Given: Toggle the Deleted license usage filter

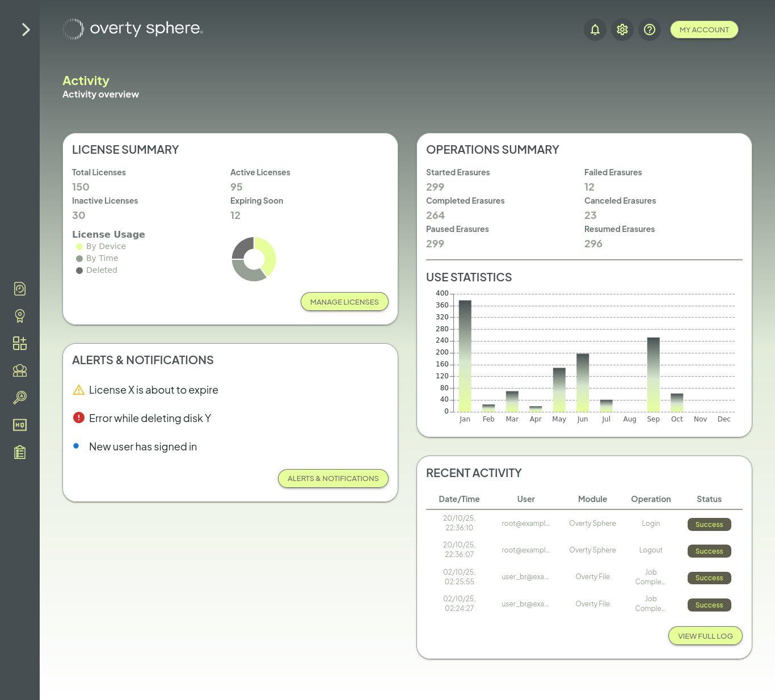Looking at the screenshot, I should pos(96,270).
